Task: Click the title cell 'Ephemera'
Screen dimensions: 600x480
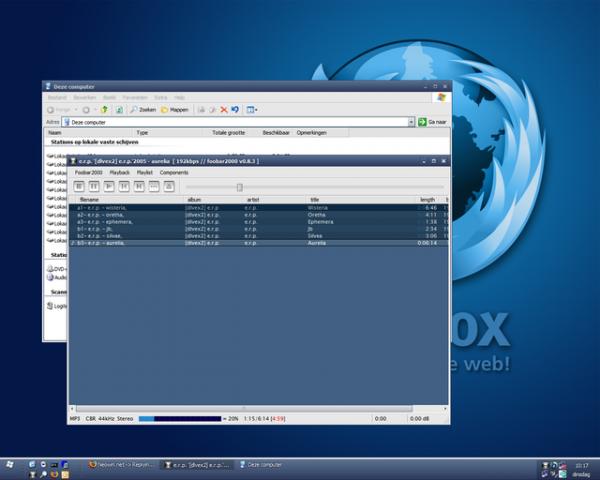Action: point(320,222)
